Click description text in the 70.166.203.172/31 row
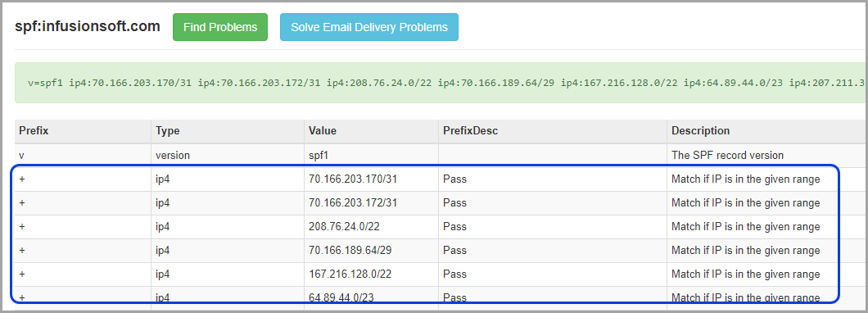The width and height of the screenshot is (868, 313). 746,203
